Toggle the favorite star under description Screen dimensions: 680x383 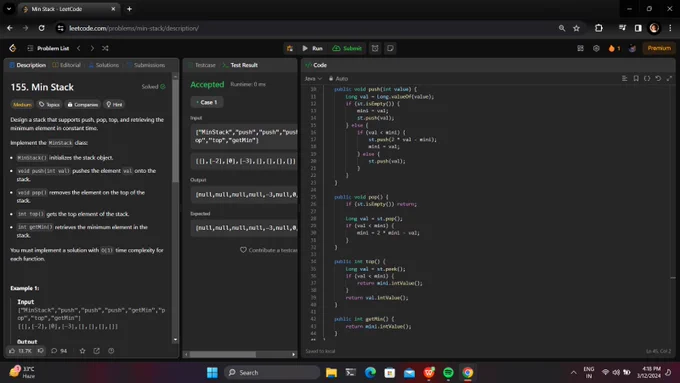82,350
